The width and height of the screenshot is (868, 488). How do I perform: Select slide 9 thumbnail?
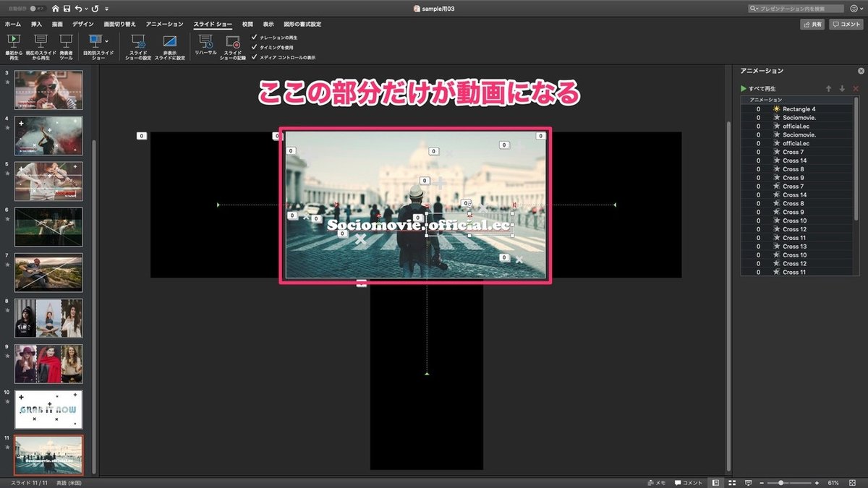(48, 364)
